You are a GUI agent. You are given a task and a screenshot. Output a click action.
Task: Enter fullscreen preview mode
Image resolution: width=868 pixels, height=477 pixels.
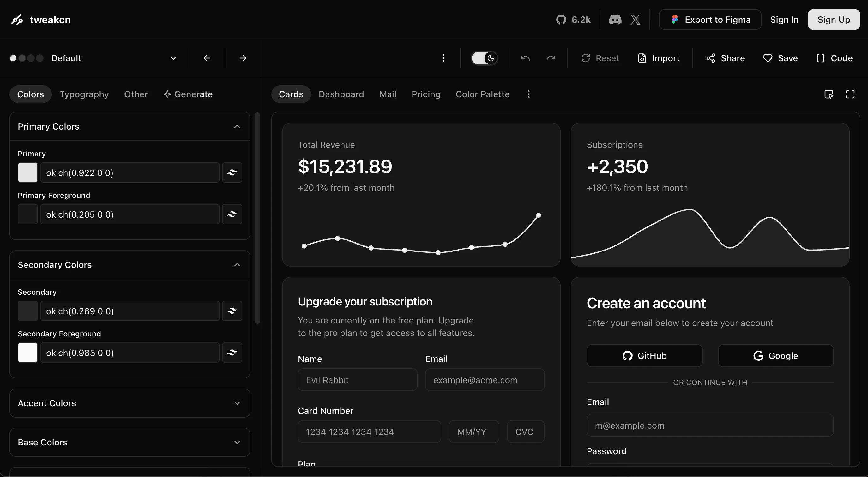click(850, 94)
